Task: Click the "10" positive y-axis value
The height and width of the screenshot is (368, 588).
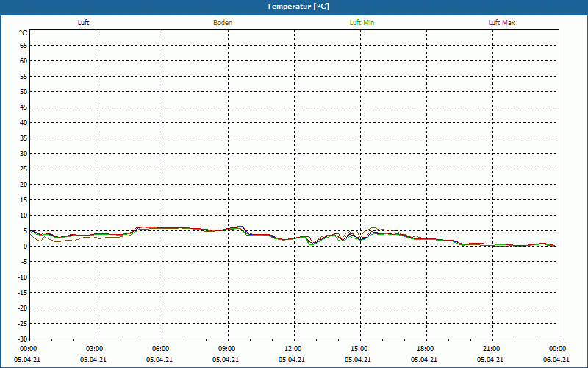Action: coord(24,216)
